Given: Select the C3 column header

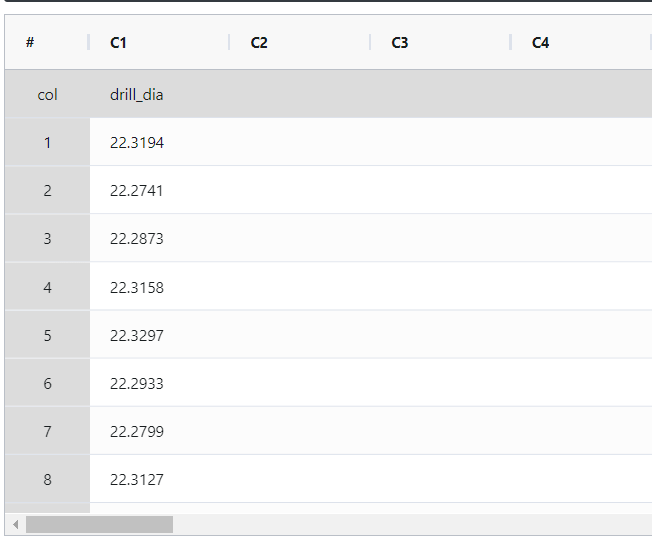Looking at the screenshot, I should [x=440, y=42].
